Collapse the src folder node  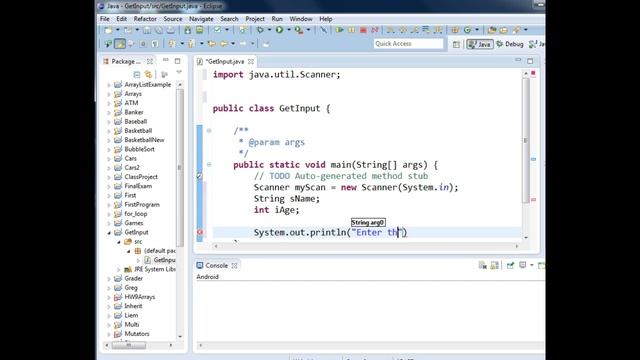(x=119, y=242)
